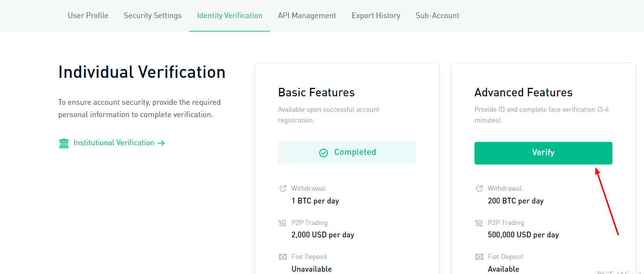Screen dimensions: 644x274
Task: Click 'Provide ID and complete face verification' text
Action: tap(542, 115)
